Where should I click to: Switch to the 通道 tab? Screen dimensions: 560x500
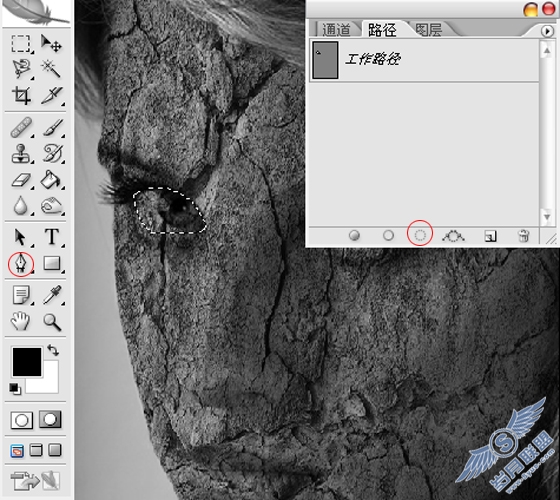[336, 30]
